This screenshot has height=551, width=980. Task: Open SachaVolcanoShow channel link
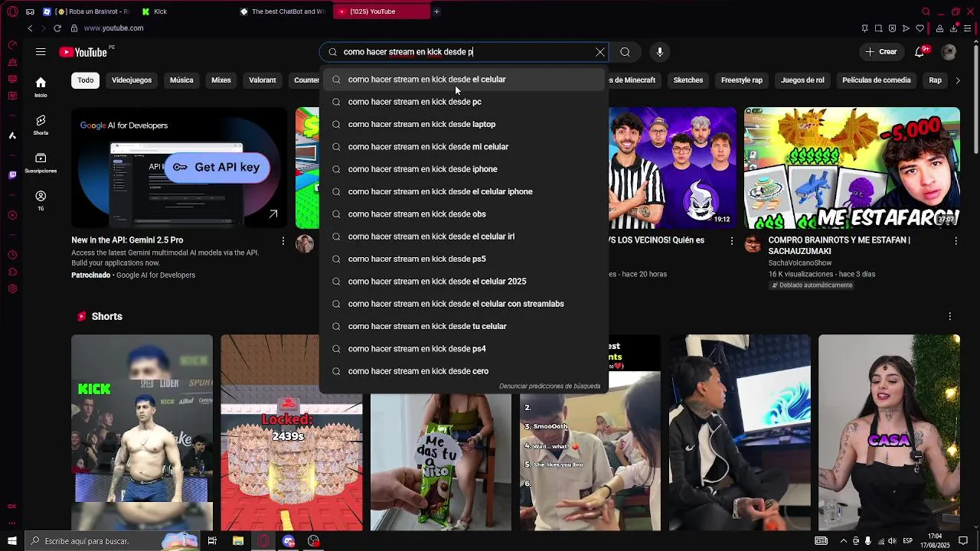point(800,262)
